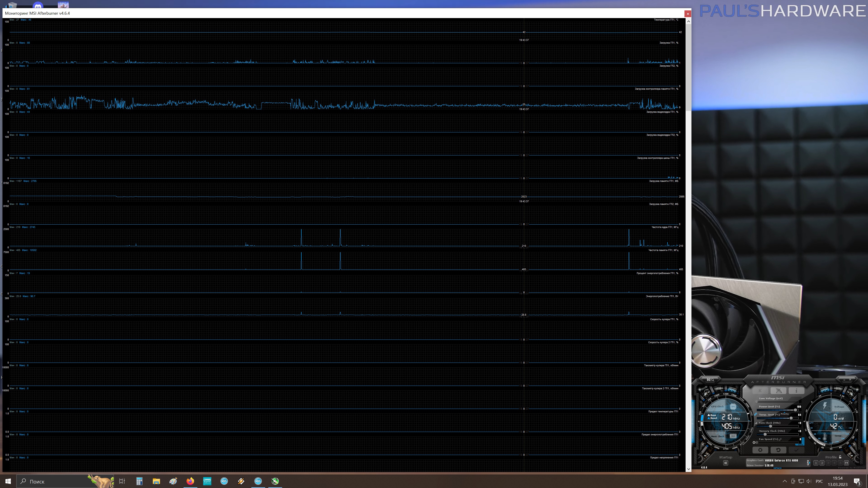Select profile slot 1

[816, 463]
